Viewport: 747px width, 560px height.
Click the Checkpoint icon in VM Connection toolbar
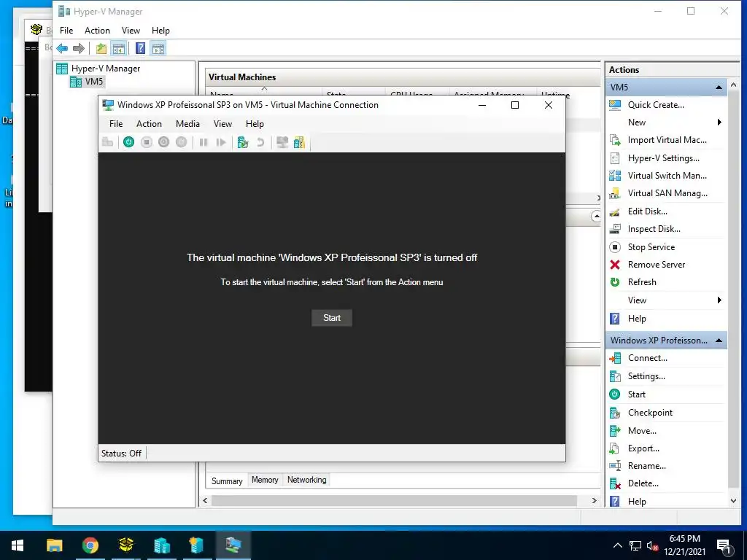coord(243,142)
